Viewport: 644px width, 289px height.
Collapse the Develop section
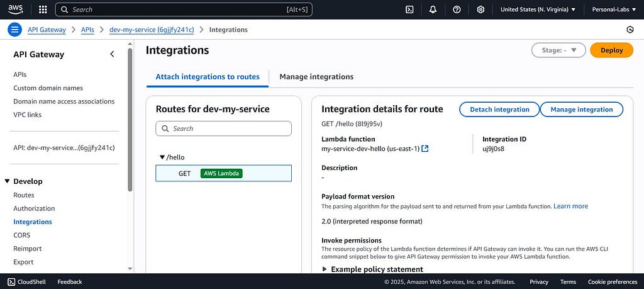(7, 181)
